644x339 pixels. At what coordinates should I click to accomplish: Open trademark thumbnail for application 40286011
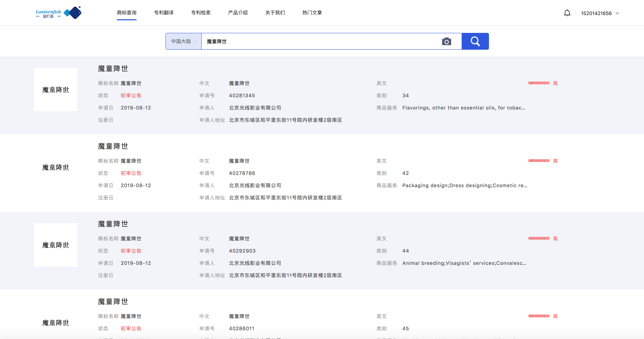tap(55, 323)
